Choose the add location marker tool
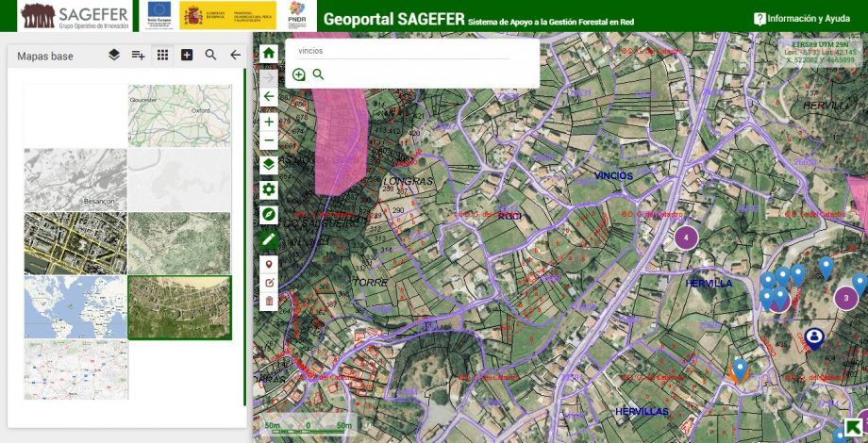The width and height of the screenshot is (868, 443). coord(269,265)
